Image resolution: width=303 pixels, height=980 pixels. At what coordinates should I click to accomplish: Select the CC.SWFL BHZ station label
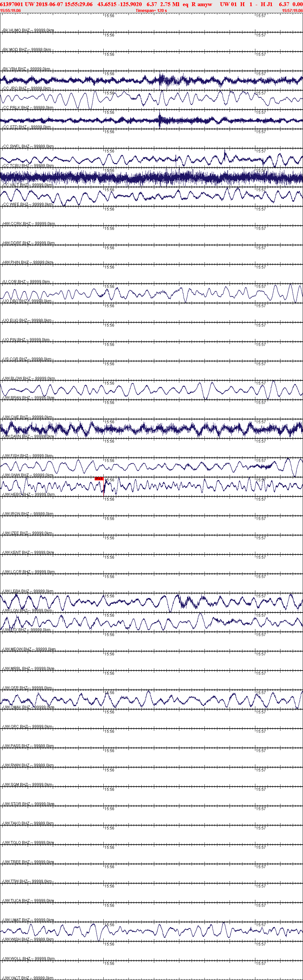coord(29,146)
